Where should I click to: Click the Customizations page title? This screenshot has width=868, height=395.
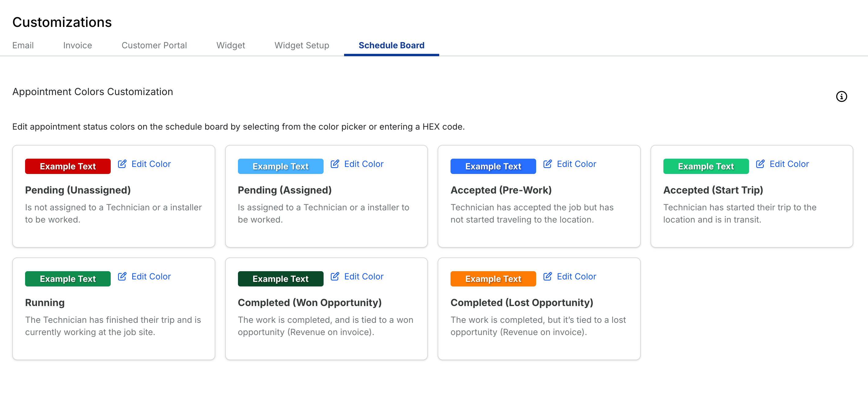[x=62, y=22]
